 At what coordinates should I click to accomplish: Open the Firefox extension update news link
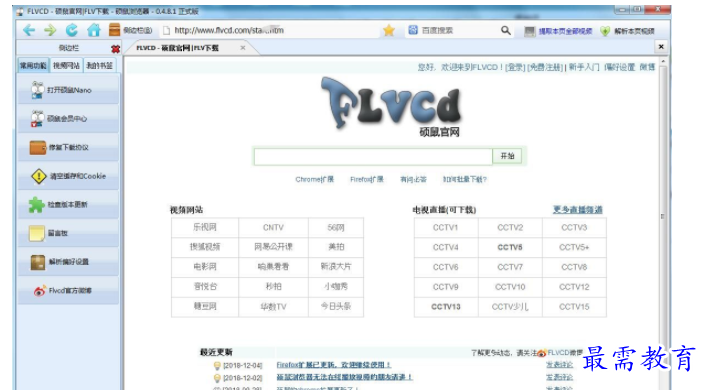334,365
